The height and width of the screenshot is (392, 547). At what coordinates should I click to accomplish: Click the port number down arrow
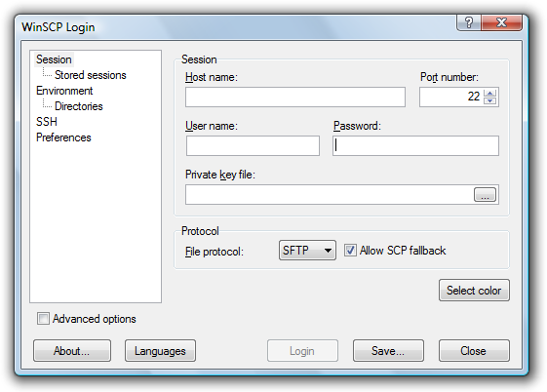tap(490, 100)
